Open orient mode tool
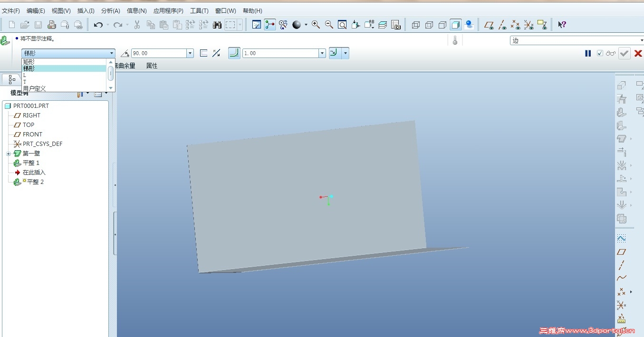This screenshot has width=644, height=337. point(283,25)
